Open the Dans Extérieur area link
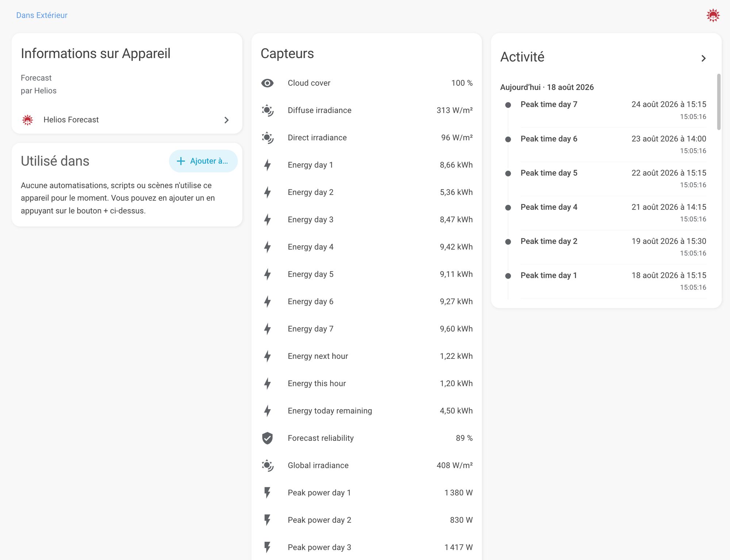Screen dimensions: 730x560 click(x=42, y=15)
